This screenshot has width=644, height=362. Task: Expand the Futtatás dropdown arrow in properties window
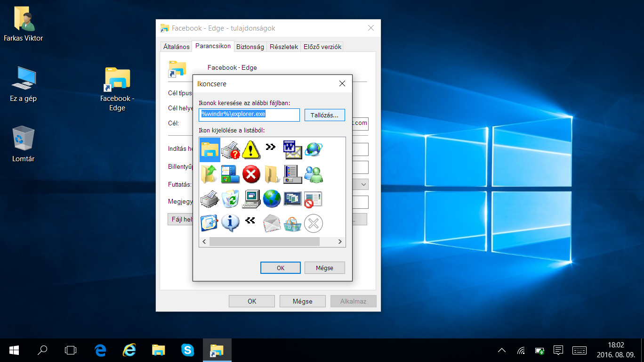pyautogui.click(x=363, y=184)
